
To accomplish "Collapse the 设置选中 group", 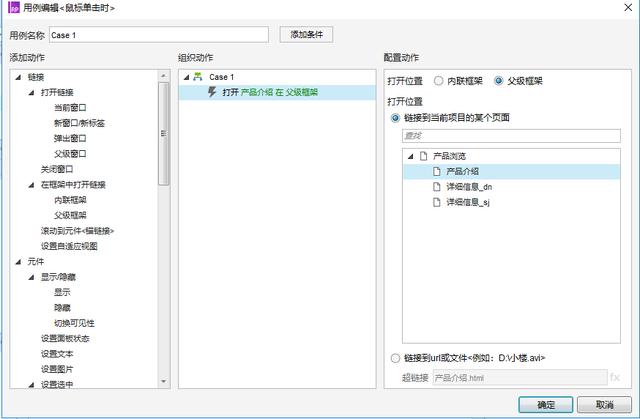I will (x=31, y=385).
